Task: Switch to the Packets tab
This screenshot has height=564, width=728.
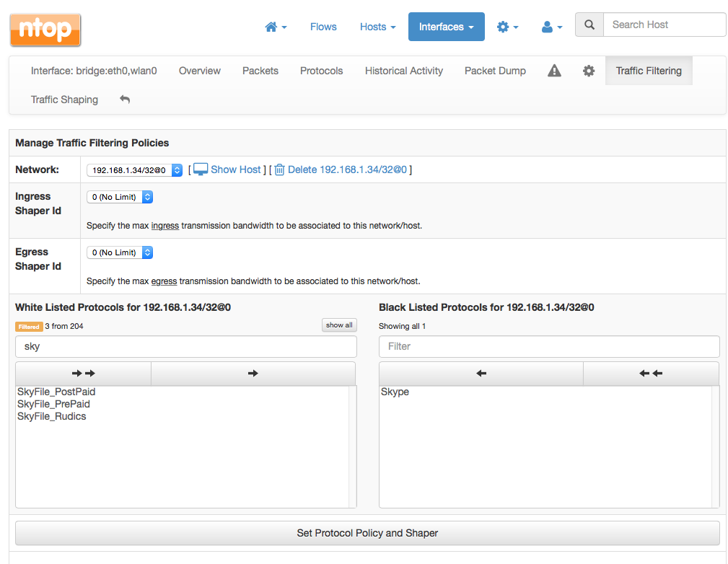Action: pos(260,71)
